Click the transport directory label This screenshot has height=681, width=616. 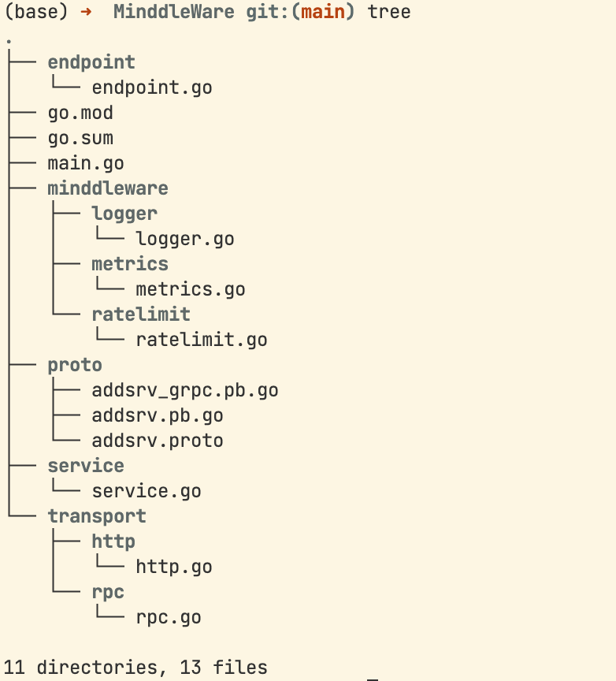(x=97, y=517)
